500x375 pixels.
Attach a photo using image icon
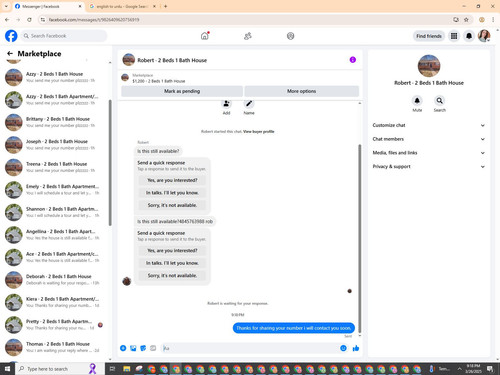133,348
